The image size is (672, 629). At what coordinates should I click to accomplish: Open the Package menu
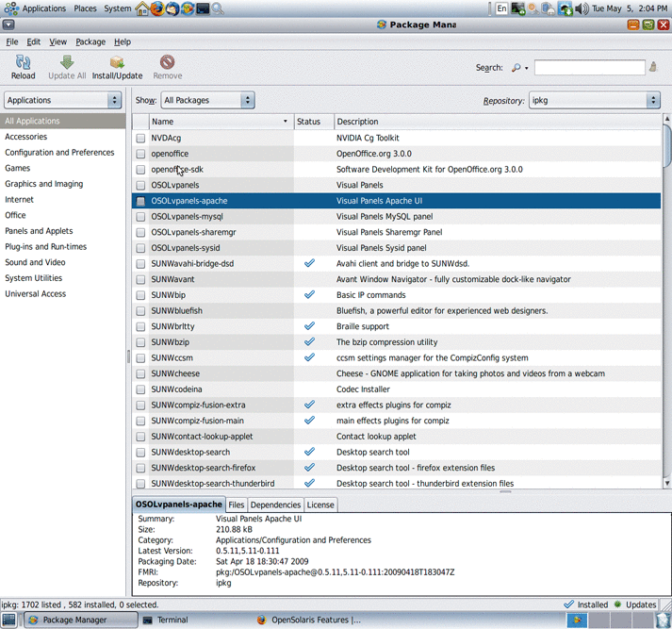click(90, 41)
